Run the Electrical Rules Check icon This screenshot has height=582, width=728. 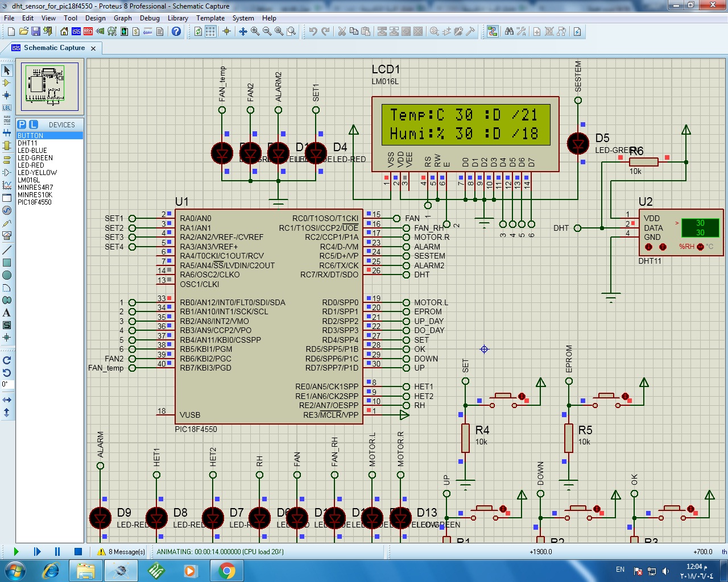pos(577,32)
